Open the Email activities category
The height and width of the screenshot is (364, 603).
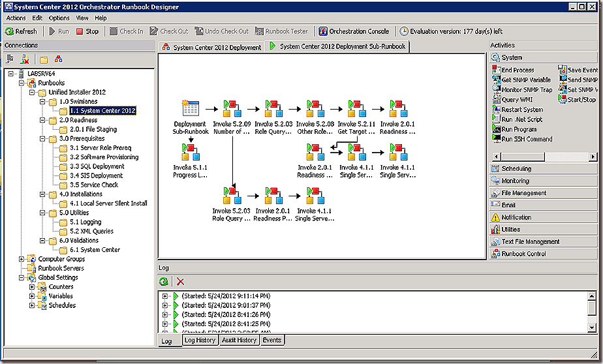click(543, 205)
